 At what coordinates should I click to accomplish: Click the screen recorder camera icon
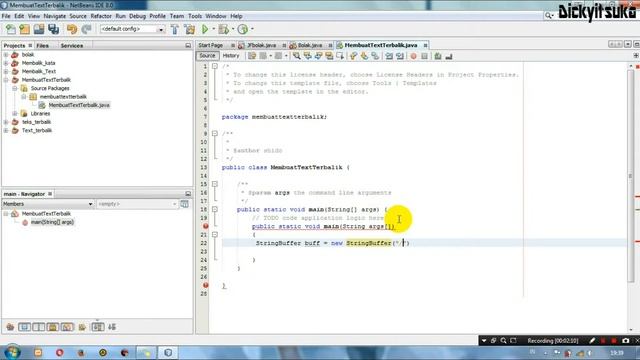coord(625,340)
